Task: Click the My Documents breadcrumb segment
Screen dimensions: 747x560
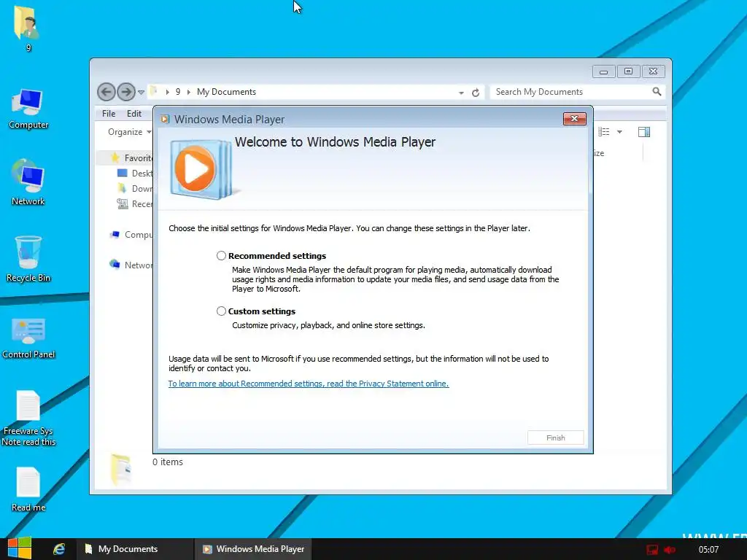Action: tap(226, 92)
